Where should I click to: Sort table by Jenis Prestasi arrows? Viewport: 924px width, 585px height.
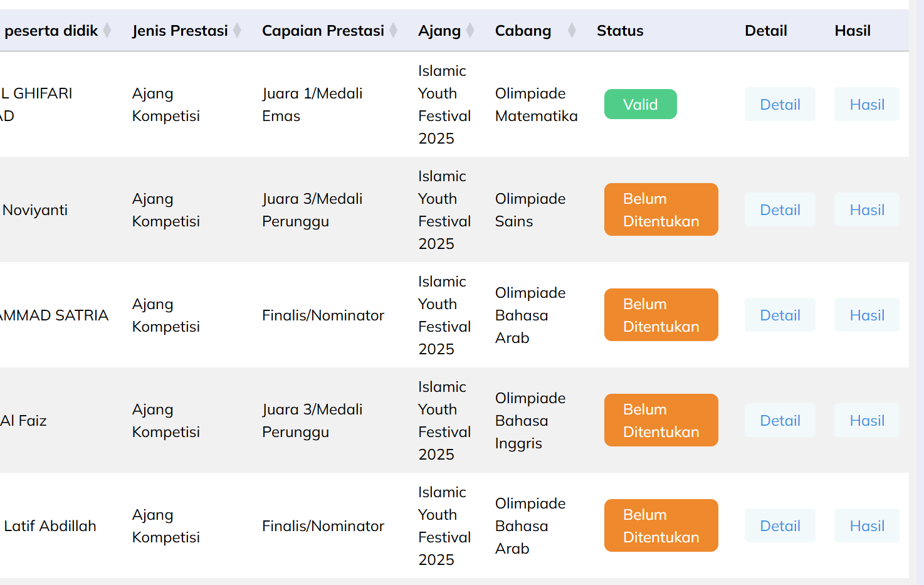(237, 30)
